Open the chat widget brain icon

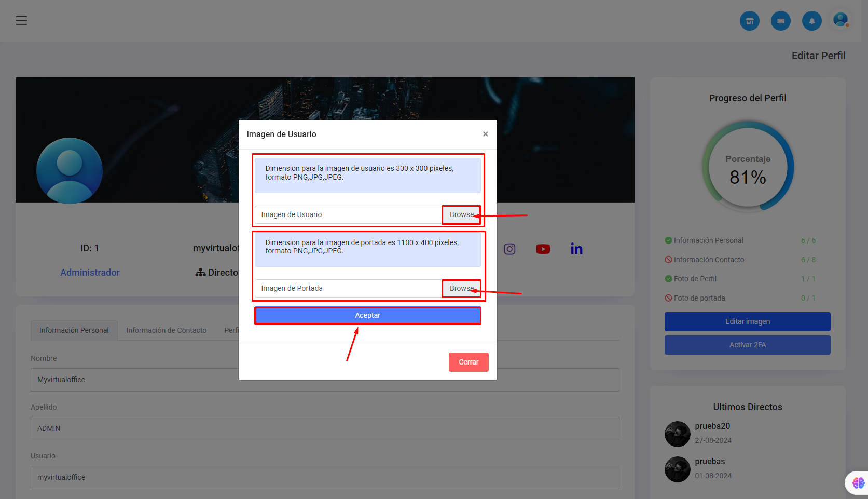tap(858, 482)
